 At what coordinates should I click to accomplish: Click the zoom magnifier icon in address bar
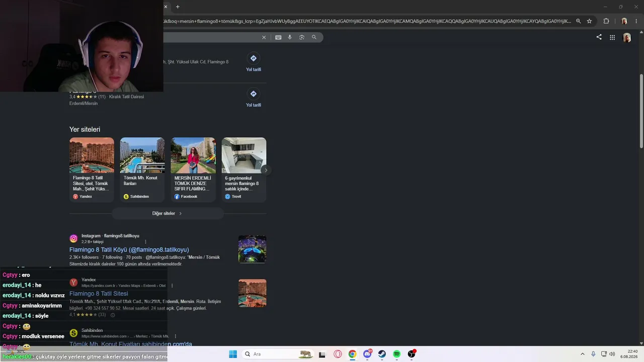pos(579,21)
